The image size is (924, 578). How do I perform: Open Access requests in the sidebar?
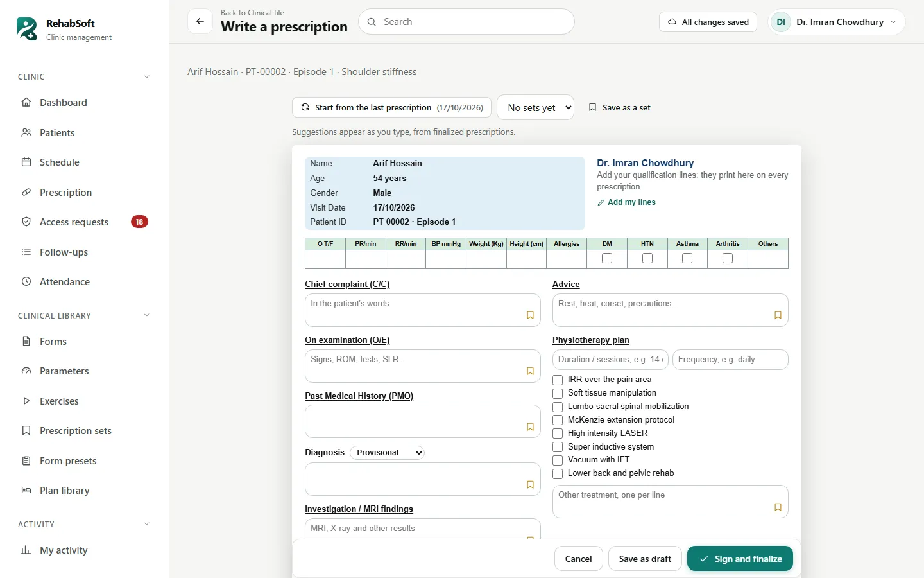pyautogui.click(x=85, y=222)
